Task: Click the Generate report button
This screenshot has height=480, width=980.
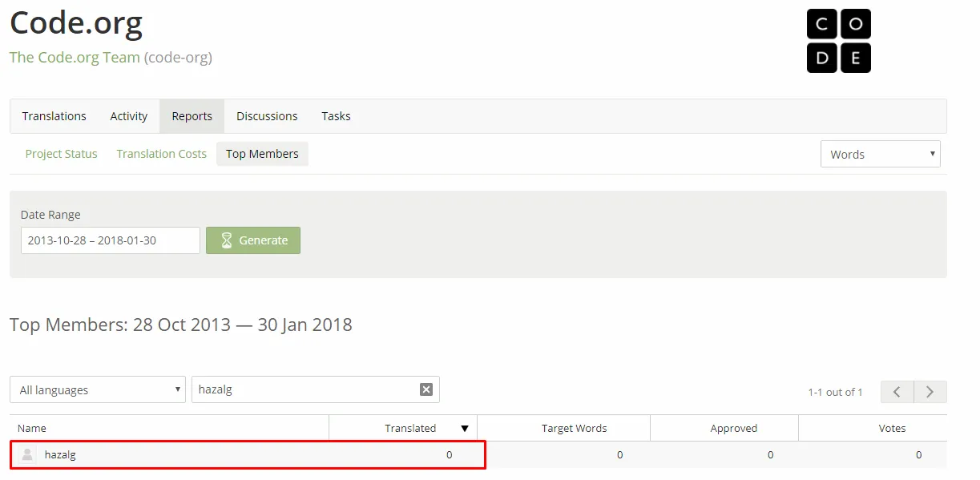Action: click(253, 240)
